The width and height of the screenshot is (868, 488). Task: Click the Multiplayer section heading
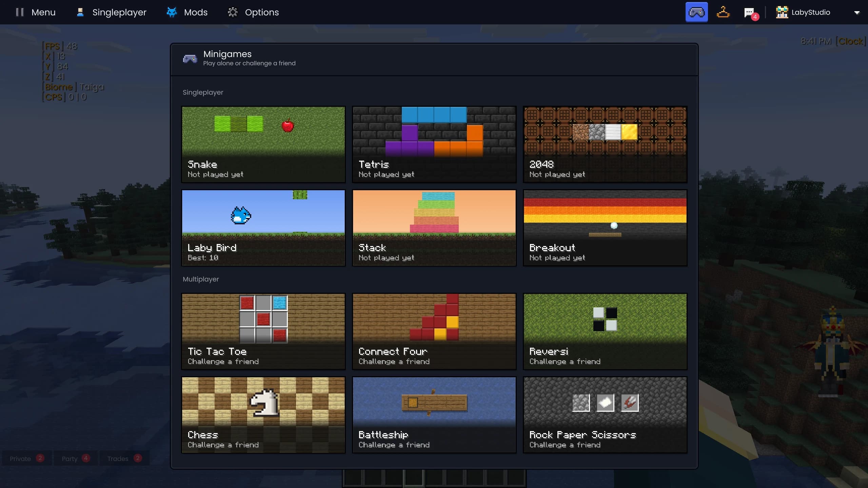(x=201, y=279)
